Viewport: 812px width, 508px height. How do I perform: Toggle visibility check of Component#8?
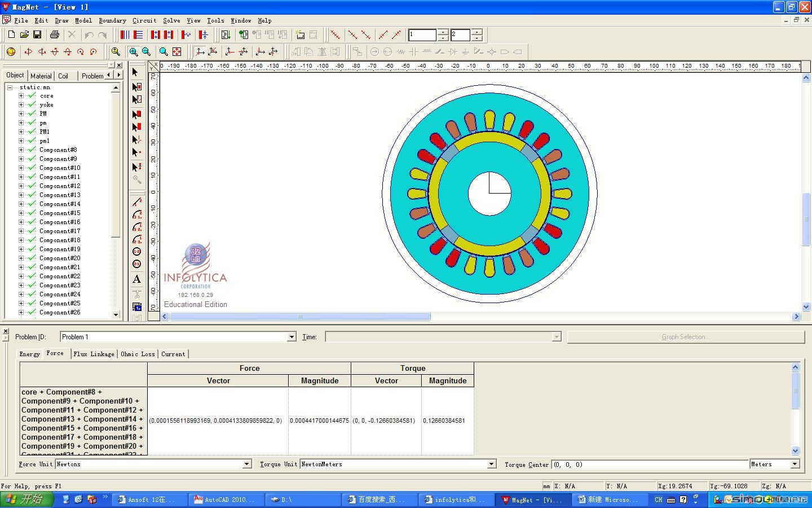32,150
